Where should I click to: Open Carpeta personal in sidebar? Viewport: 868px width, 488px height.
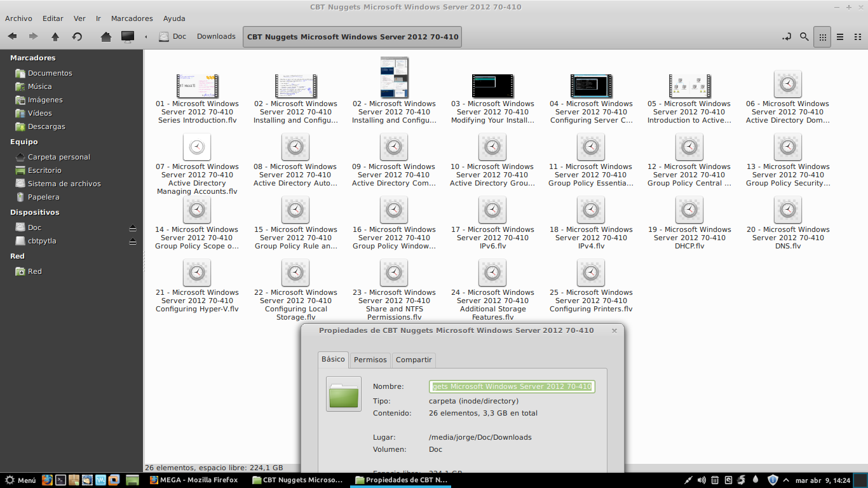pos(58,157)
